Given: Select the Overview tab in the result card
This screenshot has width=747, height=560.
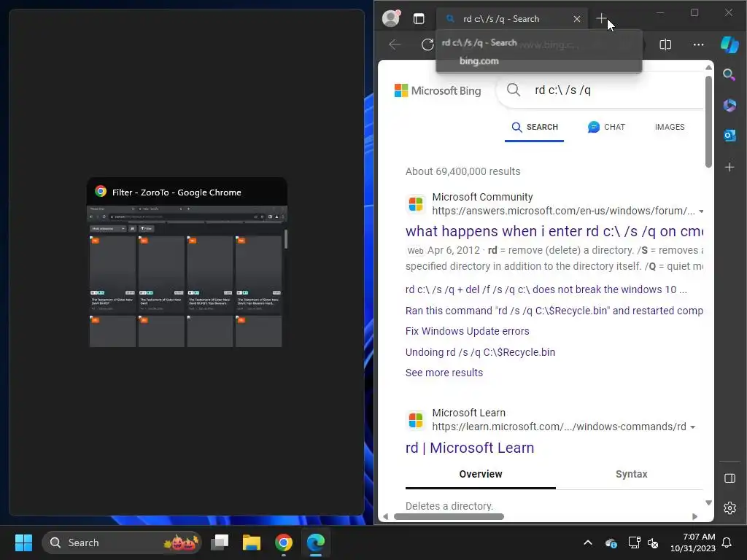Looking at the screenshot, I should 480,474.
